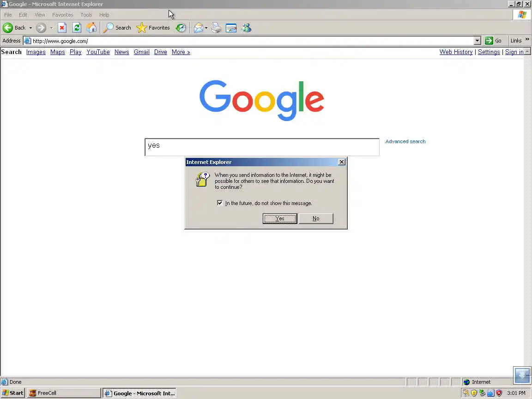Close the Internet Explorer warning dialog
The image size is (532, 399).
[342, 162]
